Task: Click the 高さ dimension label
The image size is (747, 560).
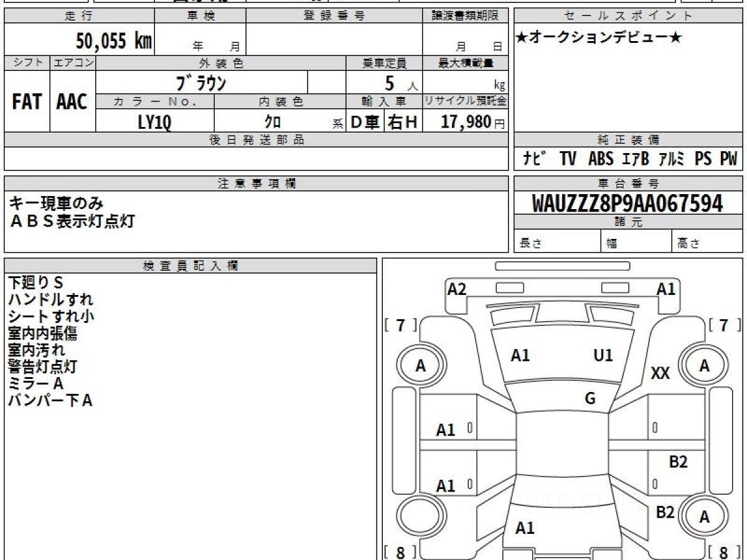Action: (x=689, y=244)
